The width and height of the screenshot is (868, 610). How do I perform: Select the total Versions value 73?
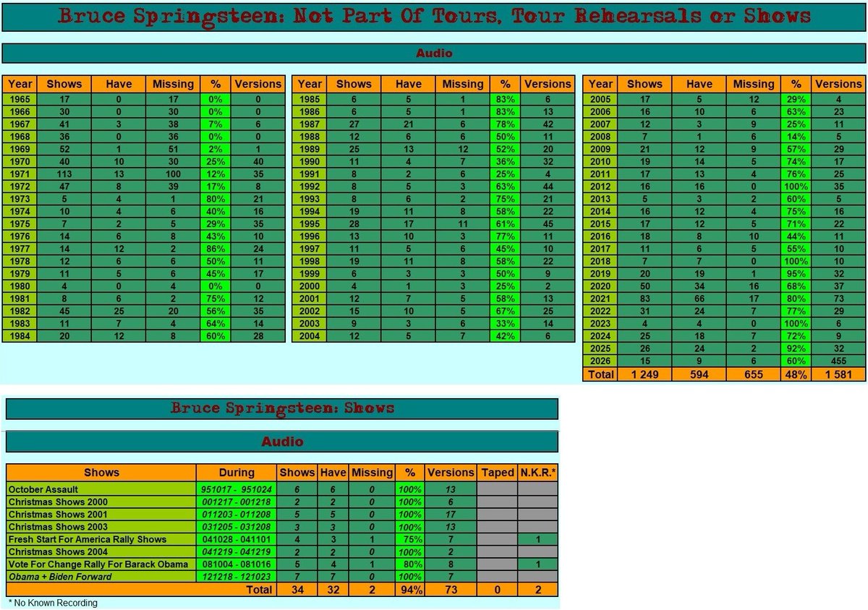tap(451, 590)
